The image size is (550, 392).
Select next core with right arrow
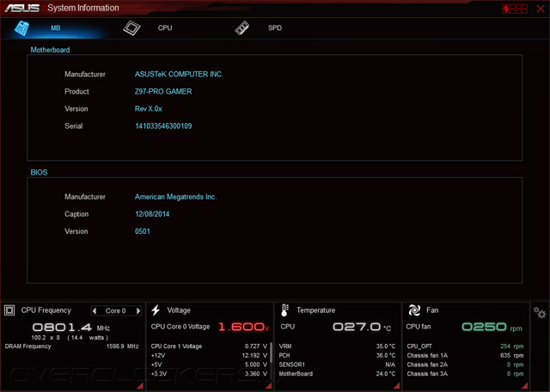(x=138, y=310)
